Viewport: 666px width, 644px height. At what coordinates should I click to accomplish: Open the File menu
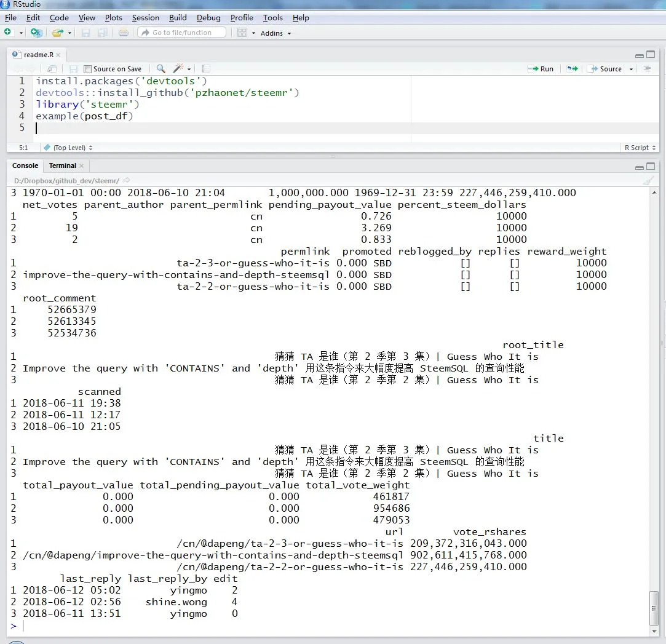[10, 18]
